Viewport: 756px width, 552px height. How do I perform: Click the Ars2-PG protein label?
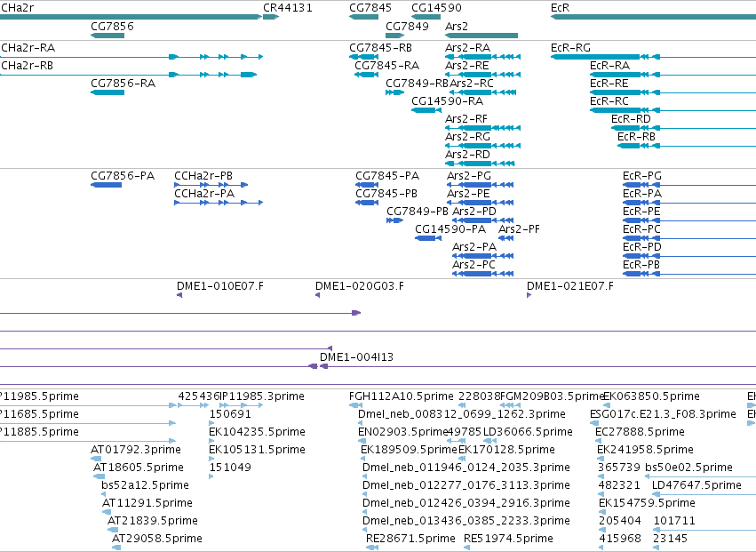tap(469, 176)
